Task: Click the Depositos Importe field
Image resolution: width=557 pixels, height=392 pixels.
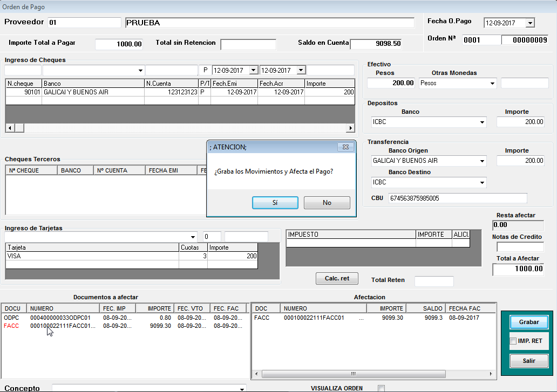Action: 520,122
